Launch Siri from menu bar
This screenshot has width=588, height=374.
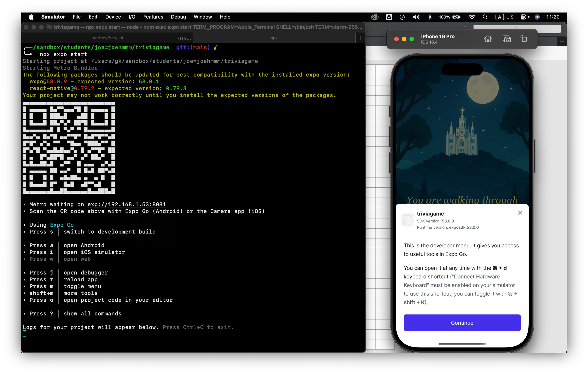point(537,17)
